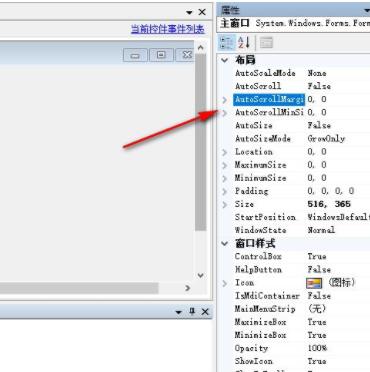This screenshot has width=370, height=372.
Task: Toggle auto-hide pin on lower panel
Action: [x=192, y=312]
